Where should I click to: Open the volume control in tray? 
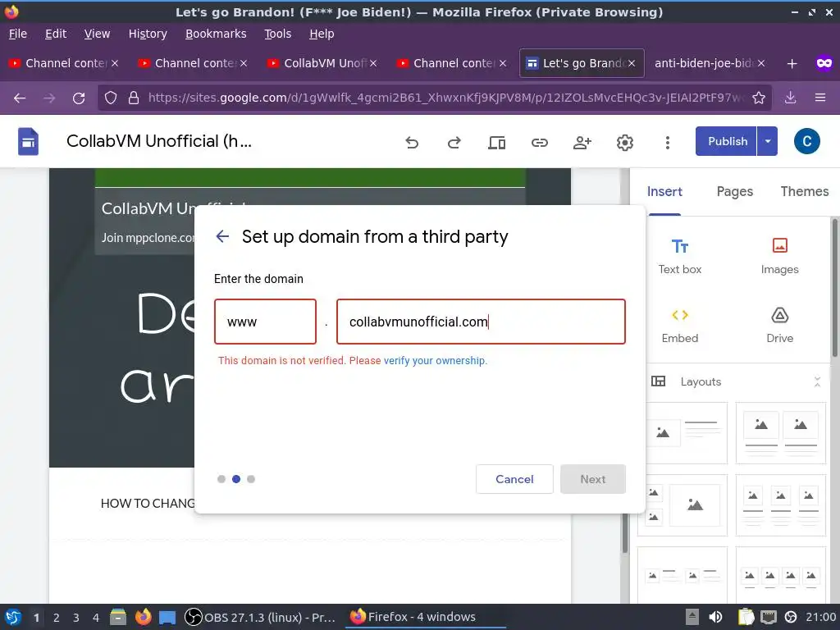(715, 617)
